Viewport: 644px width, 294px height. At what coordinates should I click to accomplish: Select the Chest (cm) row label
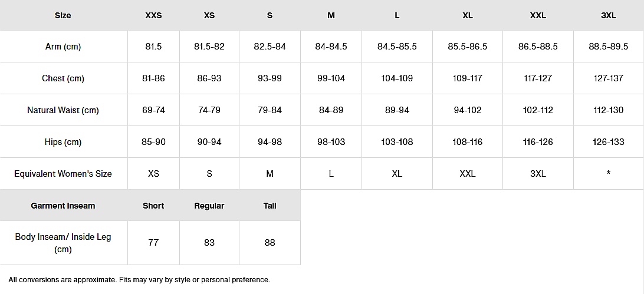[x=63, y=78]
